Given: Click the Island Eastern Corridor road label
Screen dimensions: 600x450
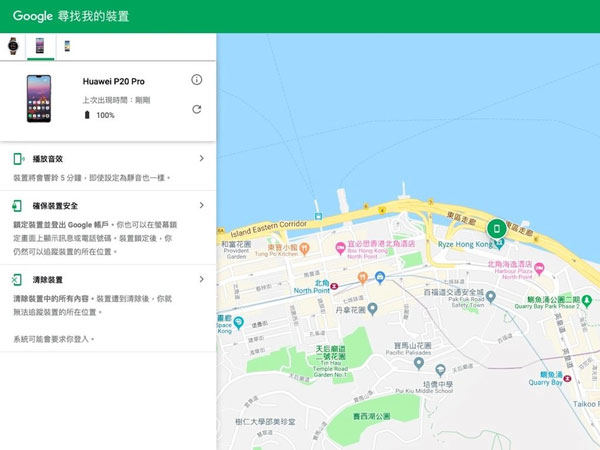Looking at the screenshot, I should click(x=269, y=228).
